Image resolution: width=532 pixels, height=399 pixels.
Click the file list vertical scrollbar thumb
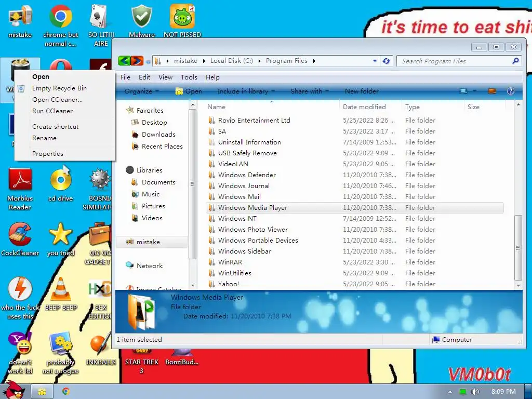[518, 248]
